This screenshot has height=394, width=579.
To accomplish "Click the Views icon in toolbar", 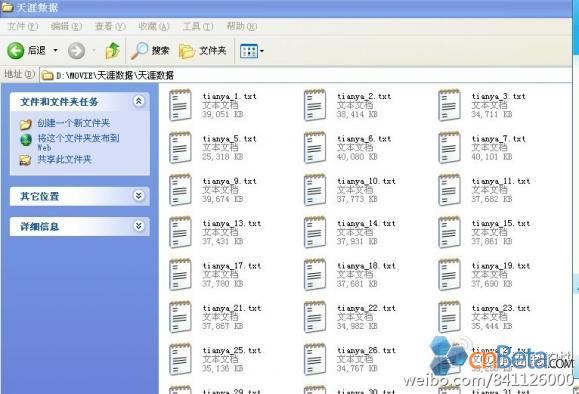I will click(x=249, y=51).
